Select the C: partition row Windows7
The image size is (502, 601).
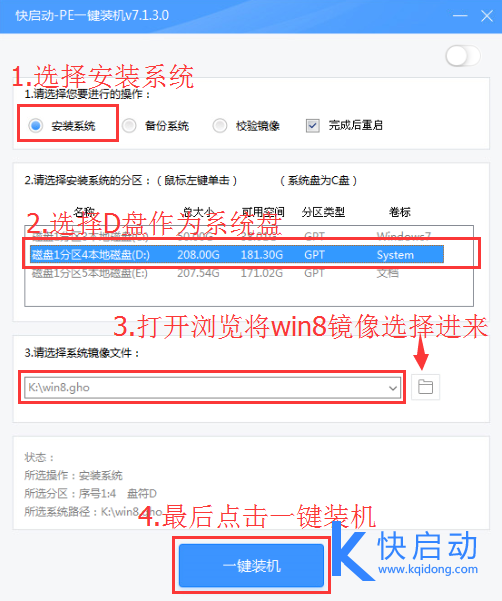237,235
